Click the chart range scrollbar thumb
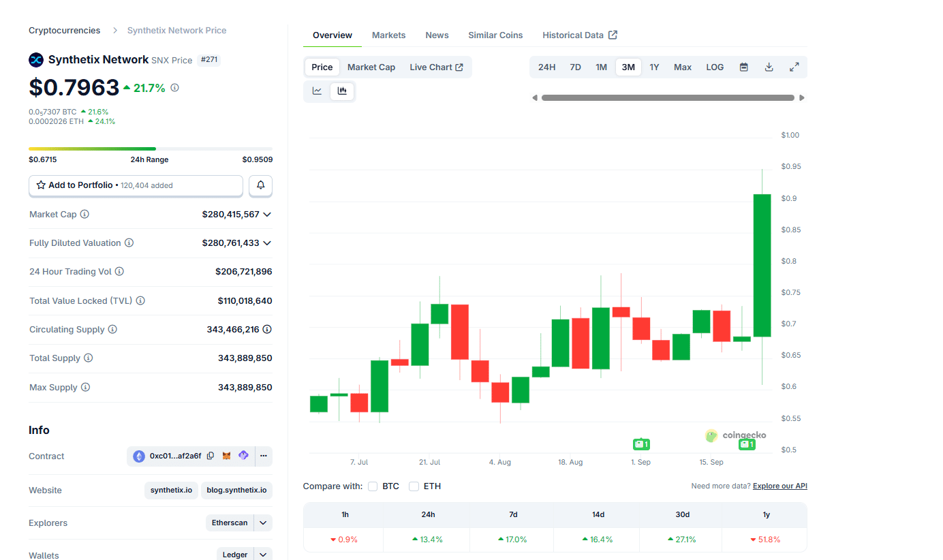This screenshot has width=943, height=560. click(x=668, y=98)
